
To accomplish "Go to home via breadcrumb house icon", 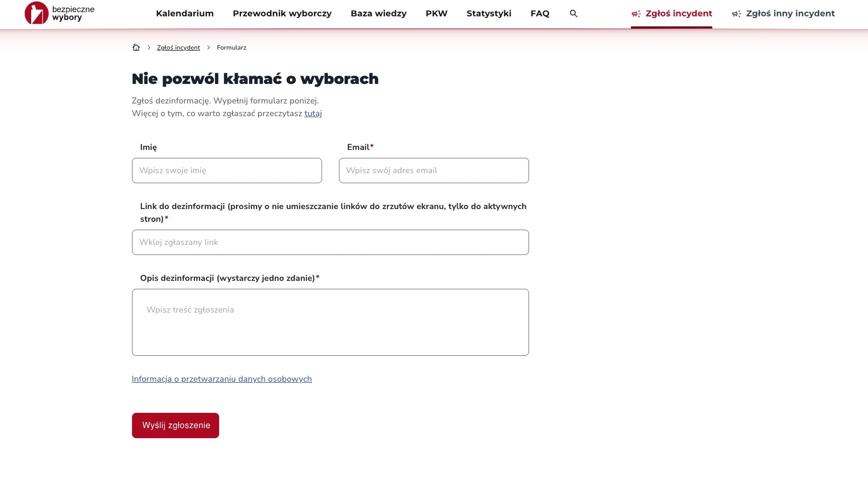I will pos(136,48).
